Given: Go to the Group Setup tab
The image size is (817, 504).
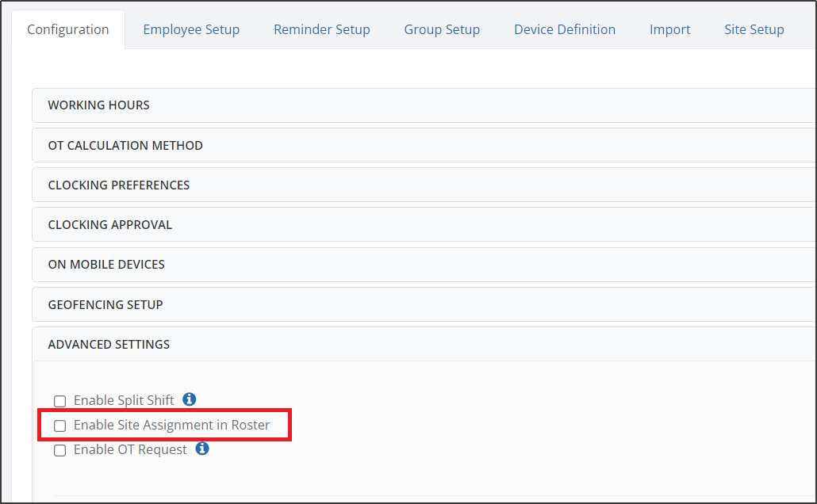Looking at the screenshot, I should coord(442,29).
